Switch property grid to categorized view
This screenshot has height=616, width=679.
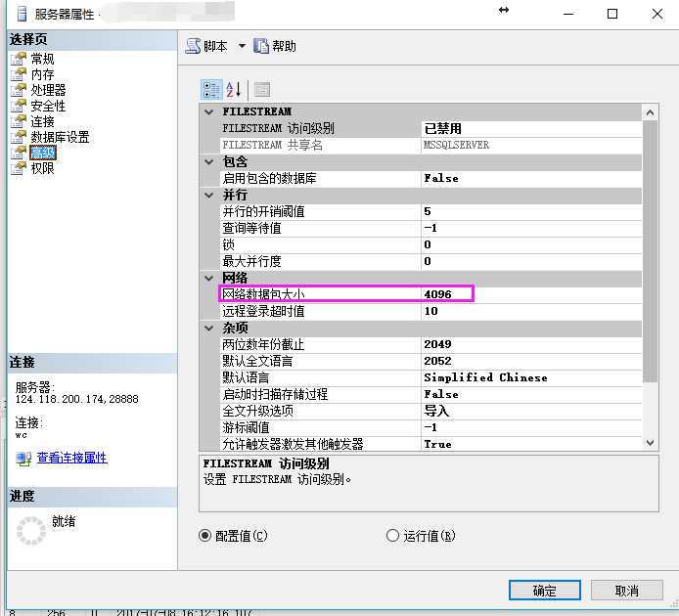(x=211, y=90)
